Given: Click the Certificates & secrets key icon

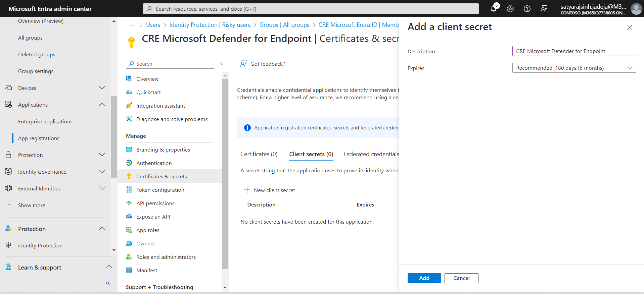Looking at the screenshot, I should [x=129, y=176].
